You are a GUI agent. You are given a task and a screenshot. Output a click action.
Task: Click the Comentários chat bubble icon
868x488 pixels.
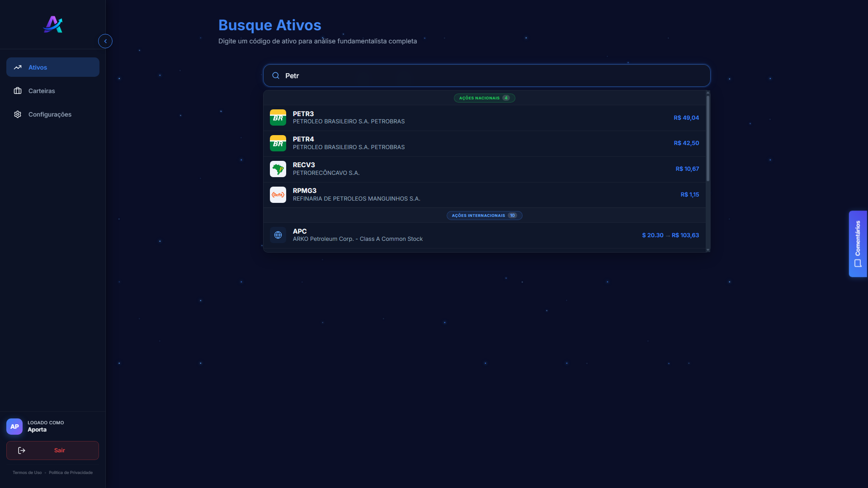858,263
